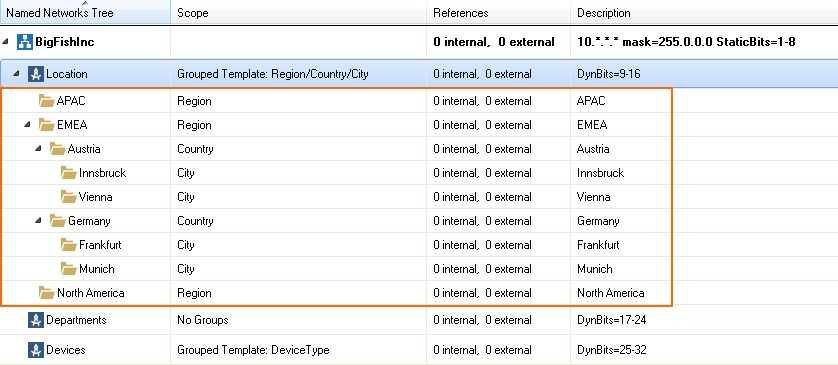Click the North America folder icon
Viewport: 838px width, 365px height.
[46, 293]
